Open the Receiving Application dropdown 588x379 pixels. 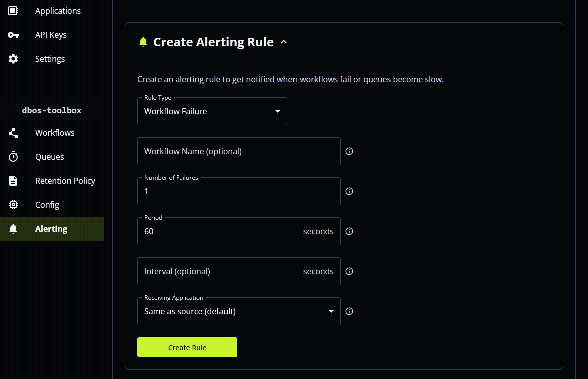238,311
